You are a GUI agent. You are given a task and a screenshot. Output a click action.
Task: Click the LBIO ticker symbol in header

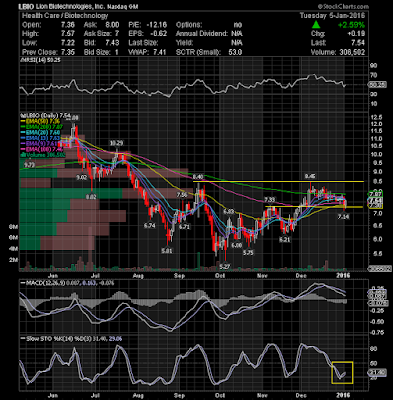pos(27,6)
